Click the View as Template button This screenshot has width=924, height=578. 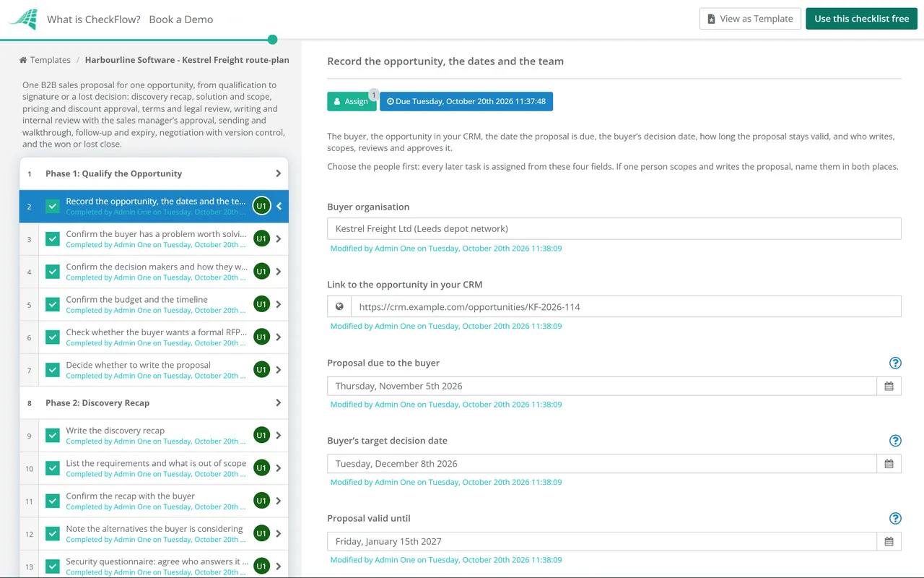coord(750,19)
